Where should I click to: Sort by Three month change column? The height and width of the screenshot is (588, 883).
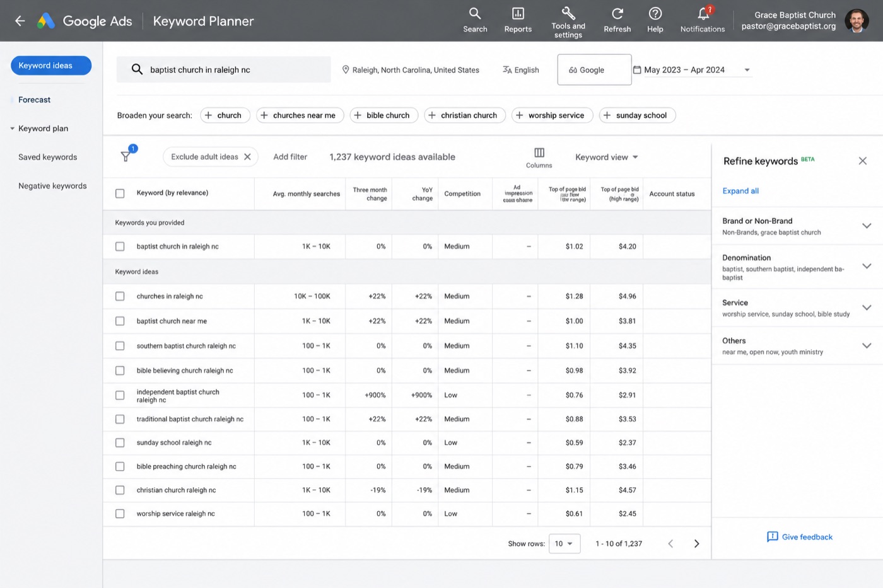coord(370,193)
